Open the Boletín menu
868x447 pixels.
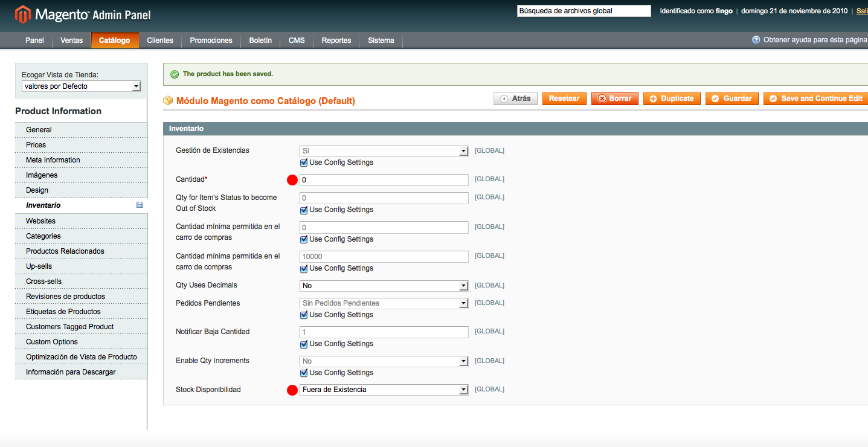point(260,40)
